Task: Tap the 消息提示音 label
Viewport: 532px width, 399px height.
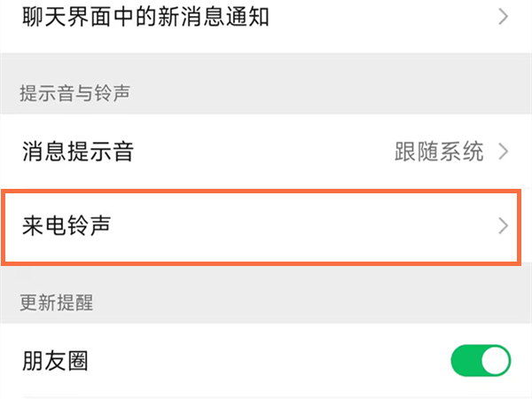Action: pos(78,151)
